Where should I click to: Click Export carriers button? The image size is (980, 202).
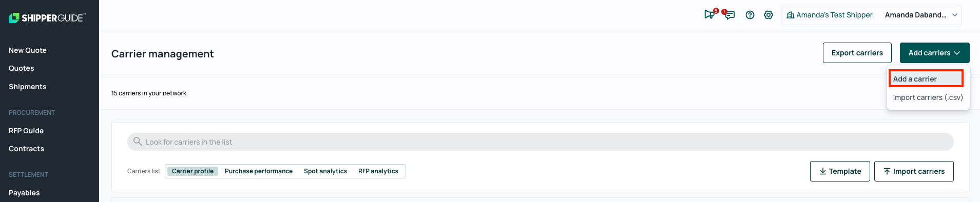857,53
